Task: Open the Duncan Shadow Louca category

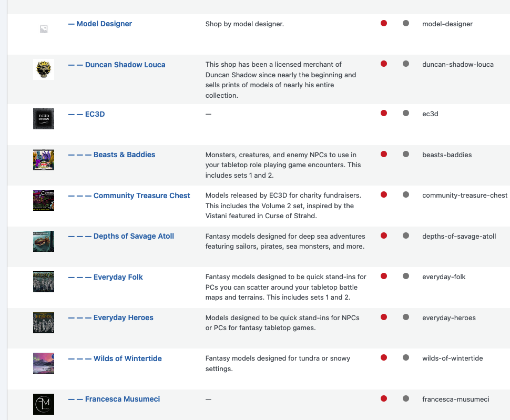Action: coord(125,65)
